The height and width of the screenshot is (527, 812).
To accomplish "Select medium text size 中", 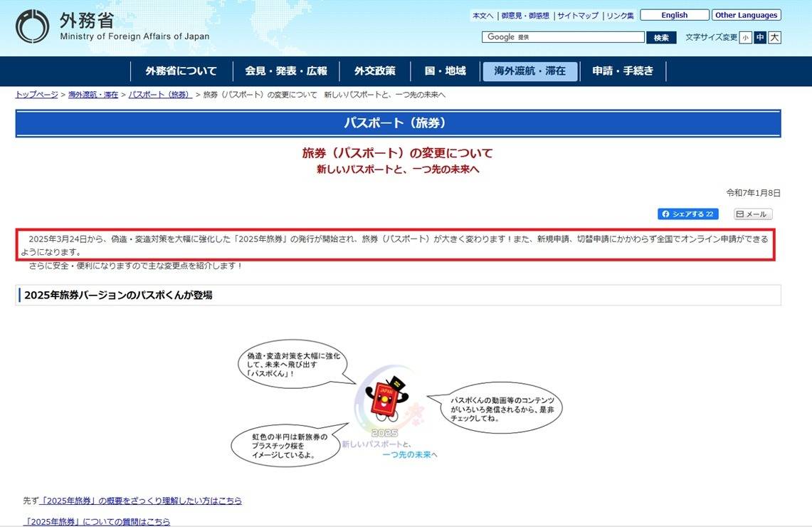I will point(760,38).
